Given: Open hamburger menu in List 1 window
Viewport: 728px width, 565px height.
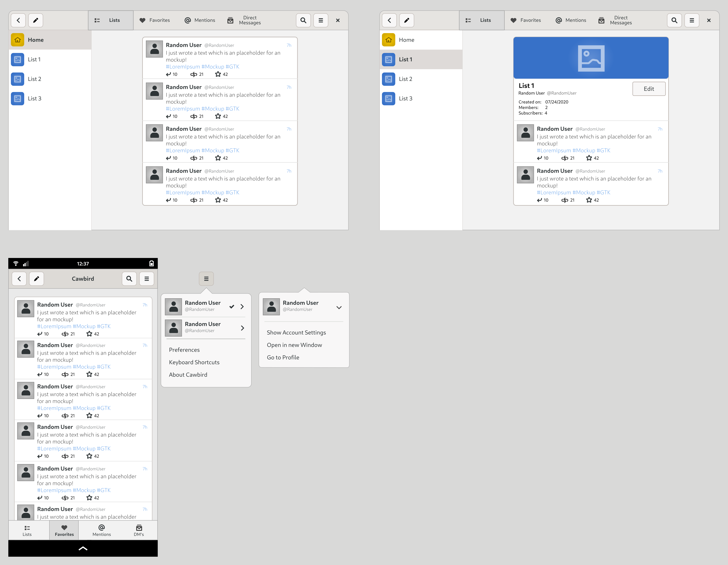Looking at the screenshot, I should click(692, 20).
